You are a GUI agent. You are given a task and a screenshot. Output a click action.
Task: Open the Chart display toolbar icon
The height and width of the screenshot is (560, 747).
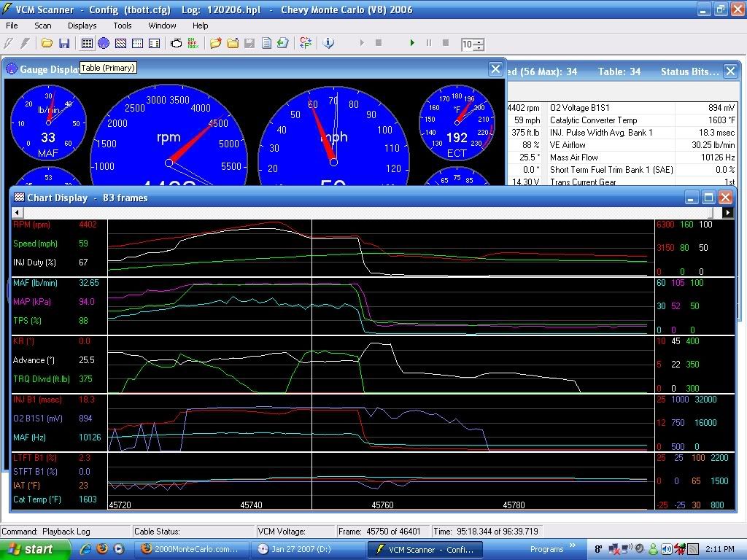(120, 44)
